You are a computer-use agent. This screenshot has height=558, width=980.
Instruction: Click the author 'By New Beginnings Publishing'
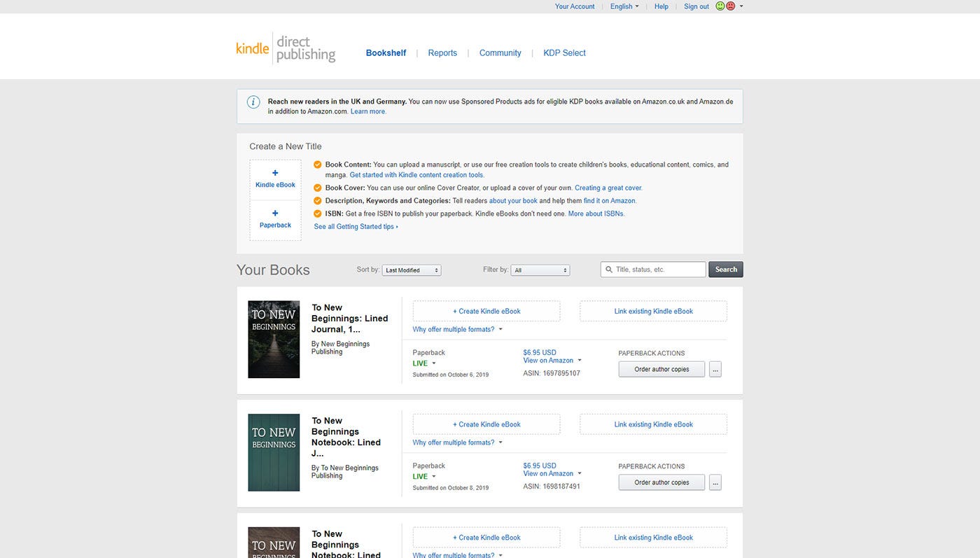pos(340,348)
